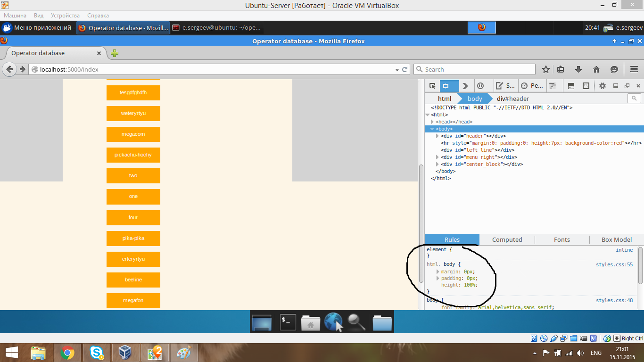Go to Firefox home page
644x362 pixels.
coord(596,69)
